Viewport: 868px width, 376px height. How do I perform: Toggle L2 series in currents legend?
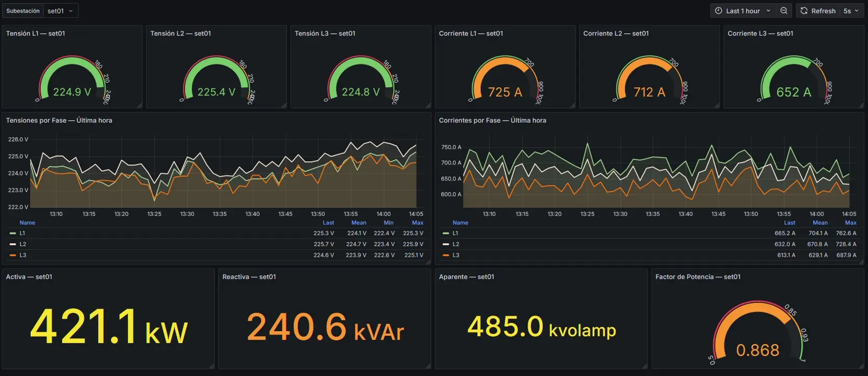(455, 244)
